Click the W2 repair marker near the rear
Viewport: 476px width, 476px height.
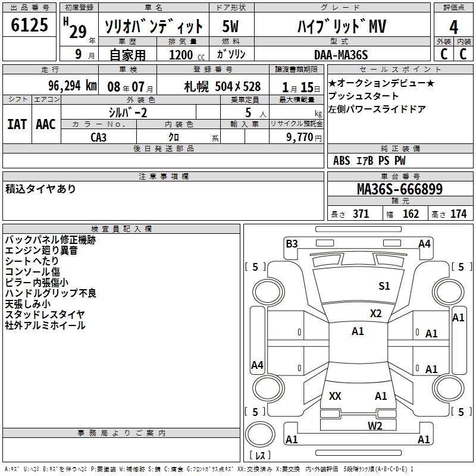click(375, 425)
